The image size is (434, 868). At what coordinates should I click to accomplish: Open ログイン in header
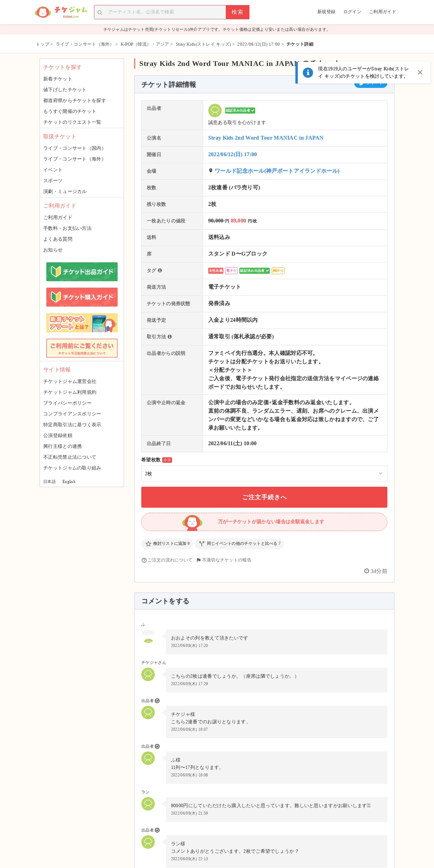tap(352, 12)
